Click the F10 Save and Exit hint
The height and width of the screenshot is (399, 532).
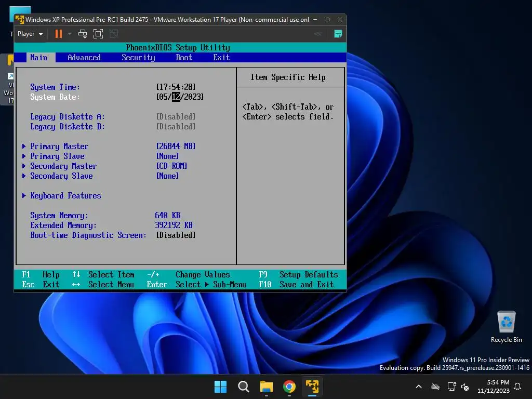tap(296, 284)
